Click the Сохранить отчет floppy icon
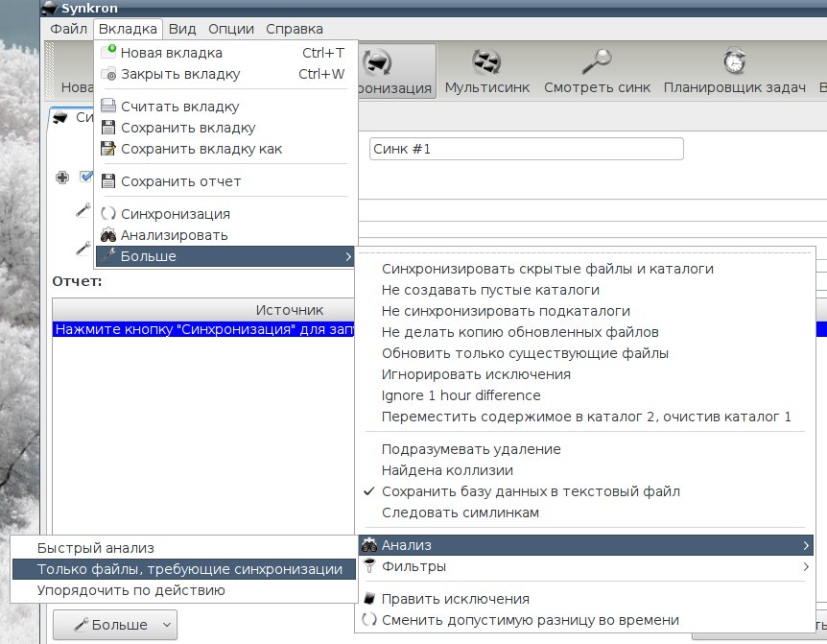Image resolution: width=827 pixels, height=644 pixels. (108, 181)
